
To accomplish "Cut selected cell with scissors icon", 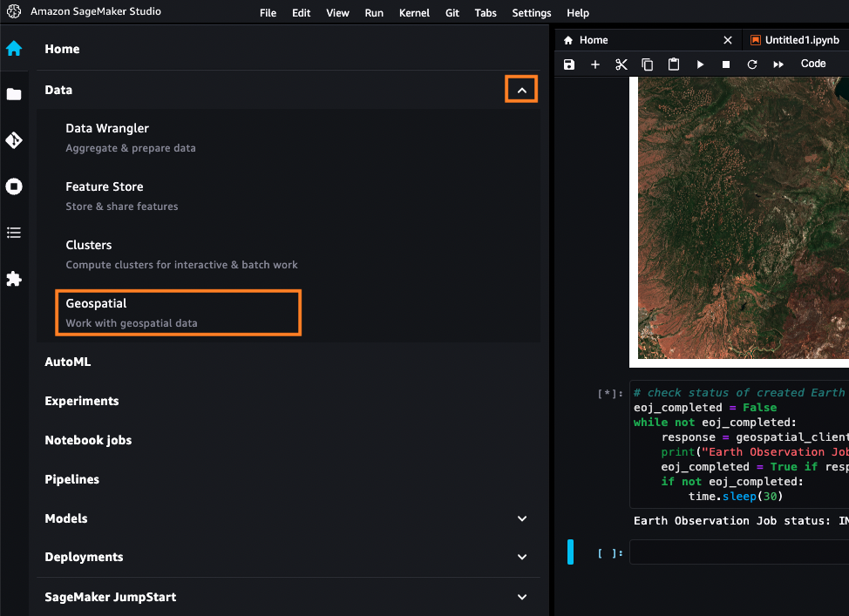I will pyautogui.click(x=621, y=64).
